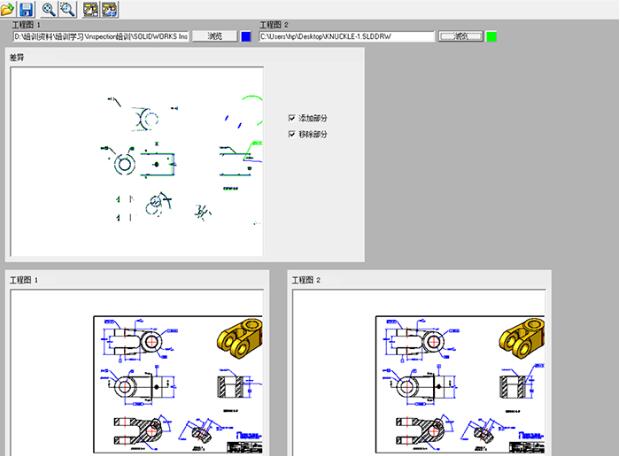Screen dimensions: 620x456
Task: Pick the blue color swatch for drawing 1
Action: pos(246,37)
